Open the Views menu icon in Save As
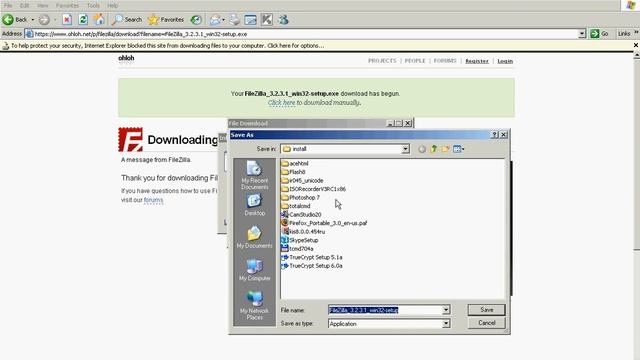 tap(458, 149)
